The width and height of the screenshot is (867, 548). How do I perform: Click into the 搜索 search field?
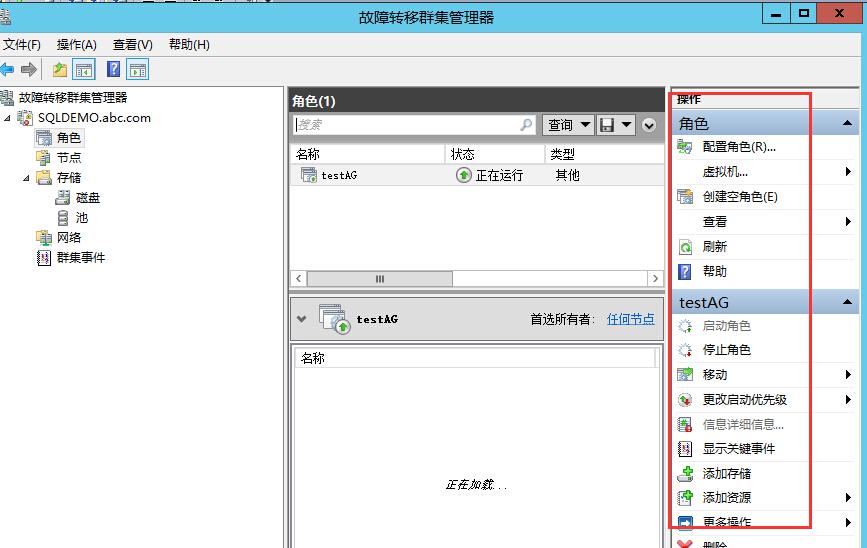(x=406, y=125)
